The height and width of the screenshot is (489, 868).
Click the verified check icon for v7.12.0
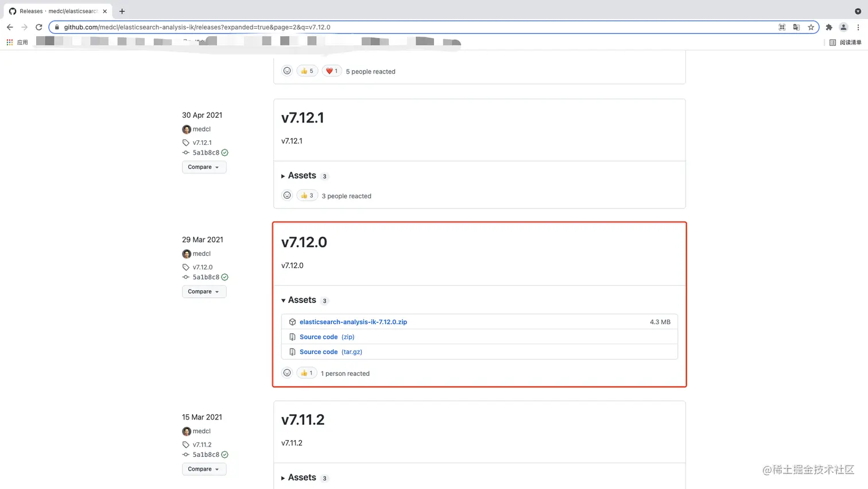225,277
